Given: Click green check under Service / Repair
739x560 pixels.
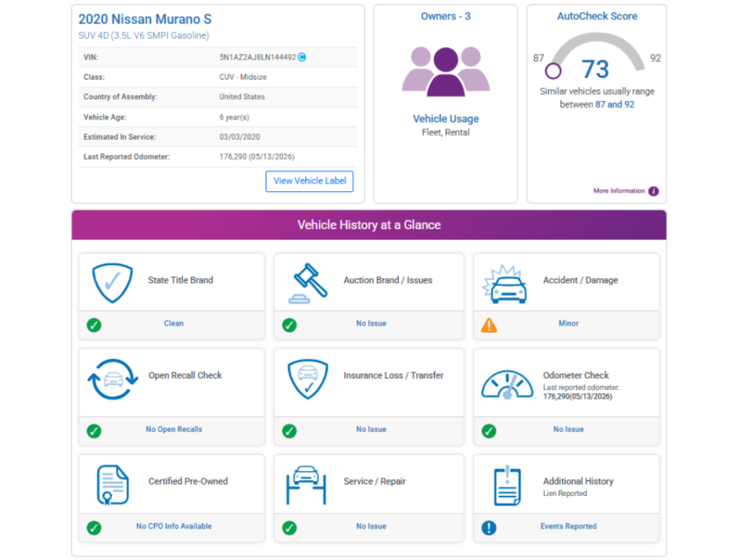Looking at the screenshot, I should click(x=290, y=528).
